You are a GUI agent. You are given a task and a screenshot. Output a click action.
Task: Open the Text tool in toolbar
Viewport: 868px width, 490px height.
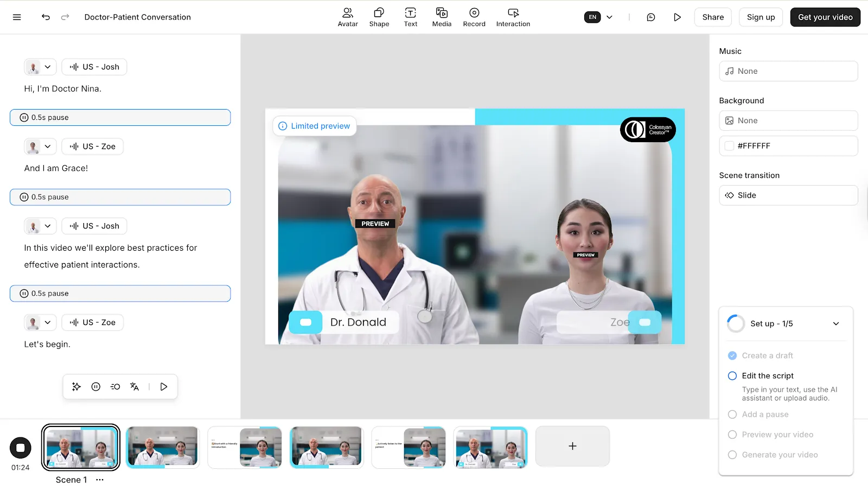tap(411, 17)
